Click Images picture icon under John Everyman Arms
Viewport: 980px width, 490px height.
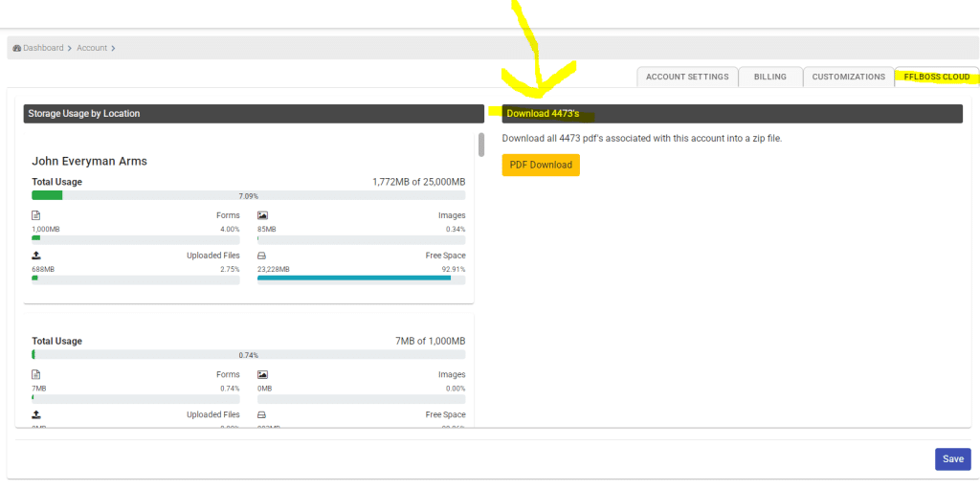pos(262,215)
